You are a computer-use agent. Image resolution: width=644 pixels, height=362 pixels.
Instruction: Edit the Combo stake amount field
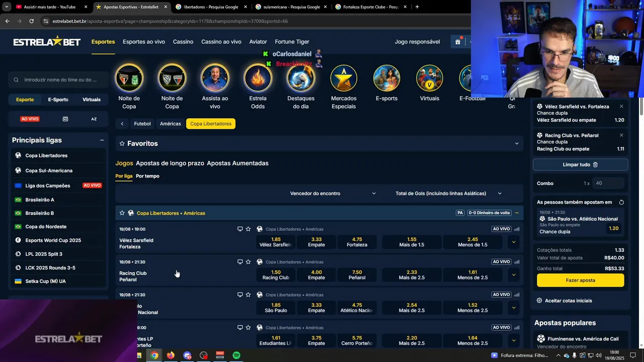pyautogui.click(x=608, y=184)
